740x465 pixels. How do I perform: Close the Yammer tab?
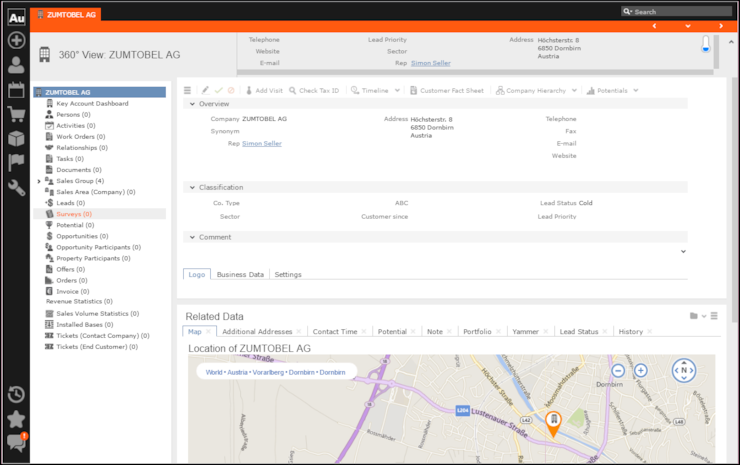(x=546, y=331)
